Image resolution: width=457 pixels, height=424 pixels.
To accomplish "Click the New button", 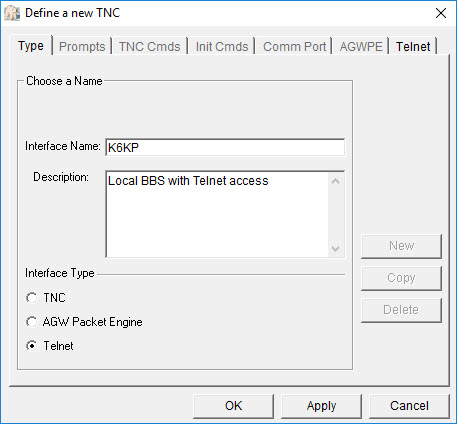I will click(401, 246).
